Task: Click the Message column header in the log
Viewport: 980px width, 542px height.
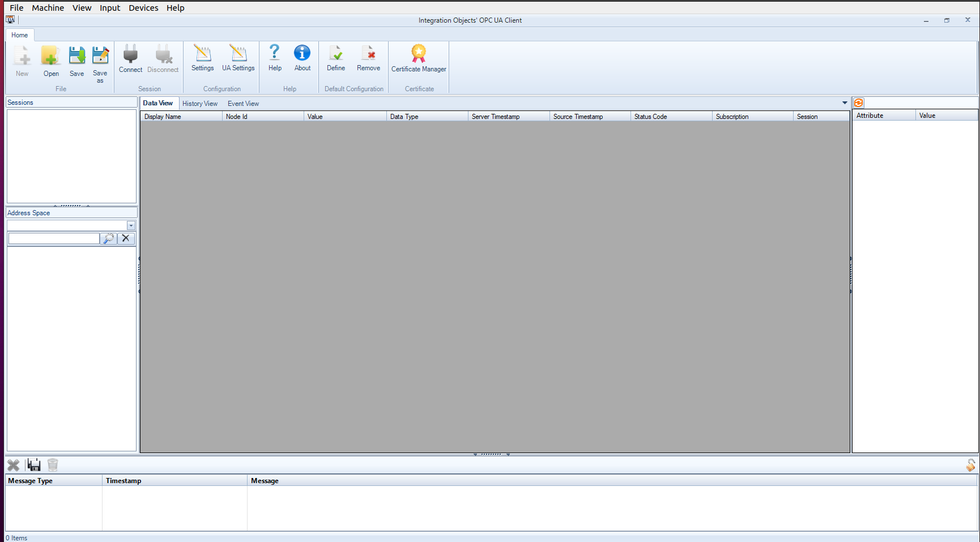Action: coord(612,481)
